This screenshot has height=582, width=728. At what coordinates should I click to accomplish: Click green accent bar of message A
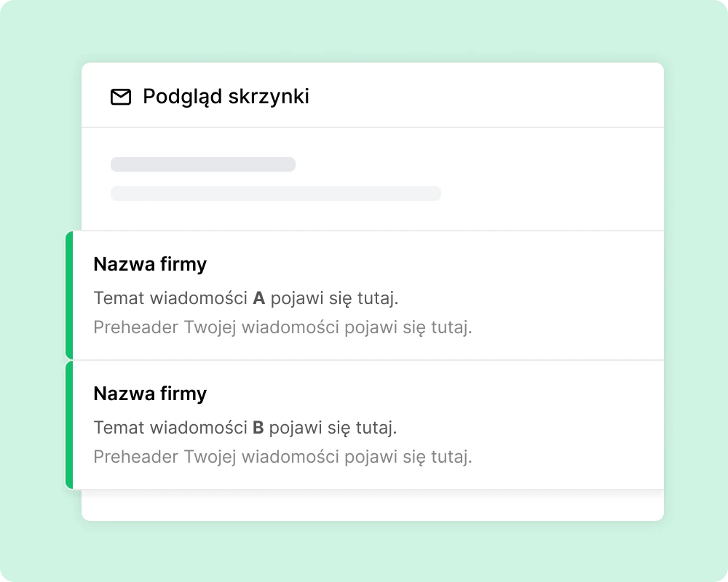point(69,295)
